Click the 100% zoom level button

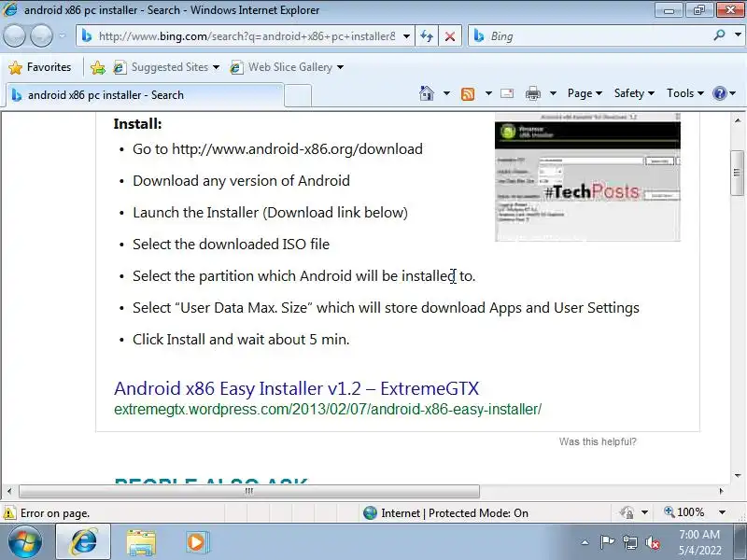click(x=684, y=512)
